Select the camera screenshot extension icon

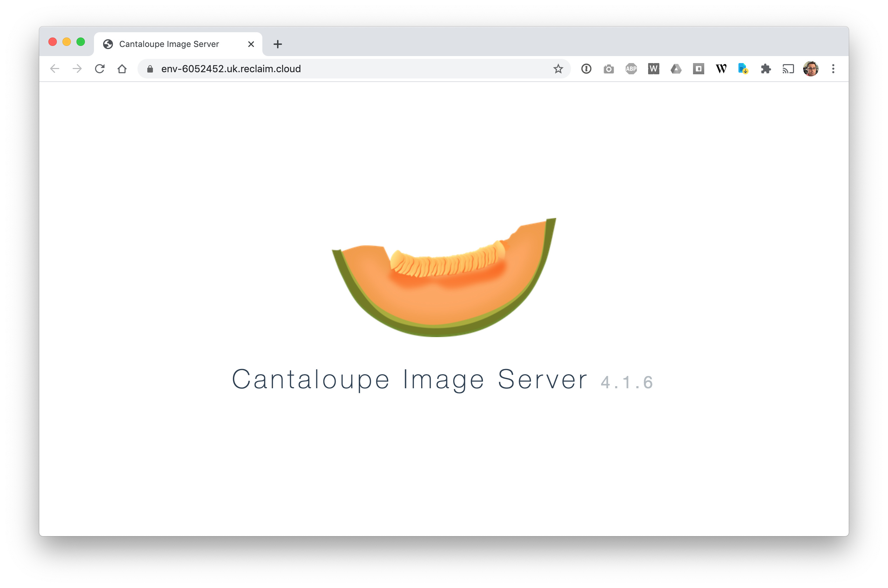[x=608, y=69]
